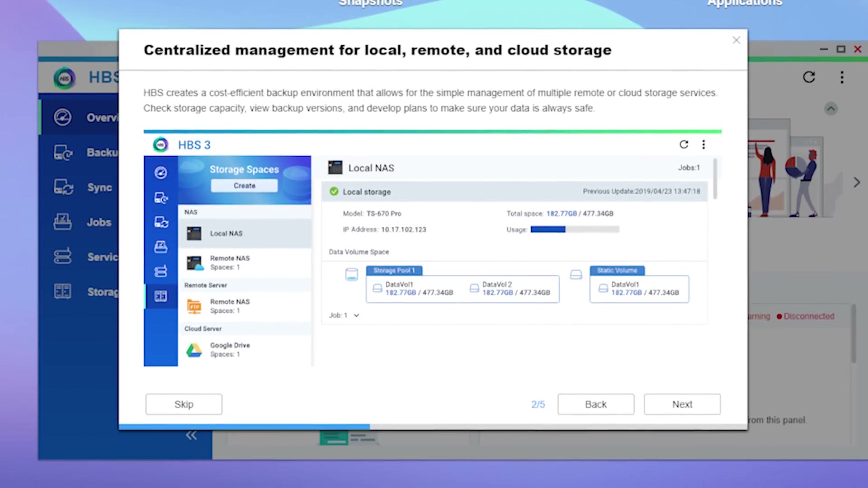This screenshot has height=488, width=868.
Task: Select Remote NAS entry under the NAS section
Action: [x=245, y=263]
